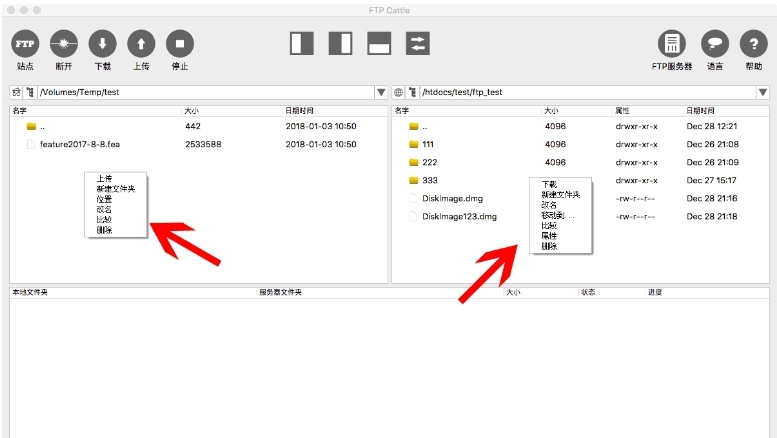Click the local size value 442

[193, 126]
